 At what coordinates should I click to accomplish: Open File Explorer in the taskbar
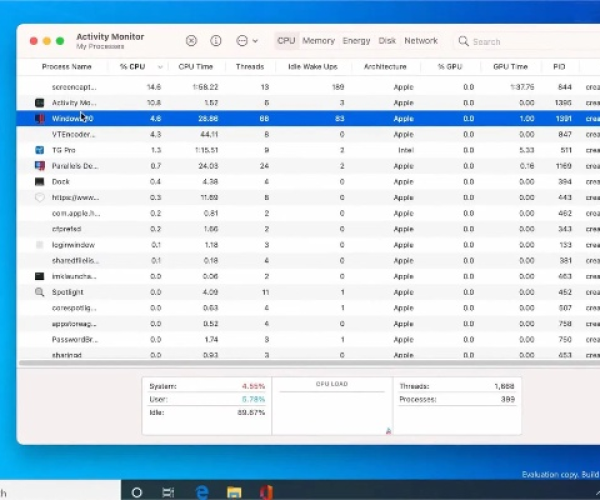pos(233,491)
